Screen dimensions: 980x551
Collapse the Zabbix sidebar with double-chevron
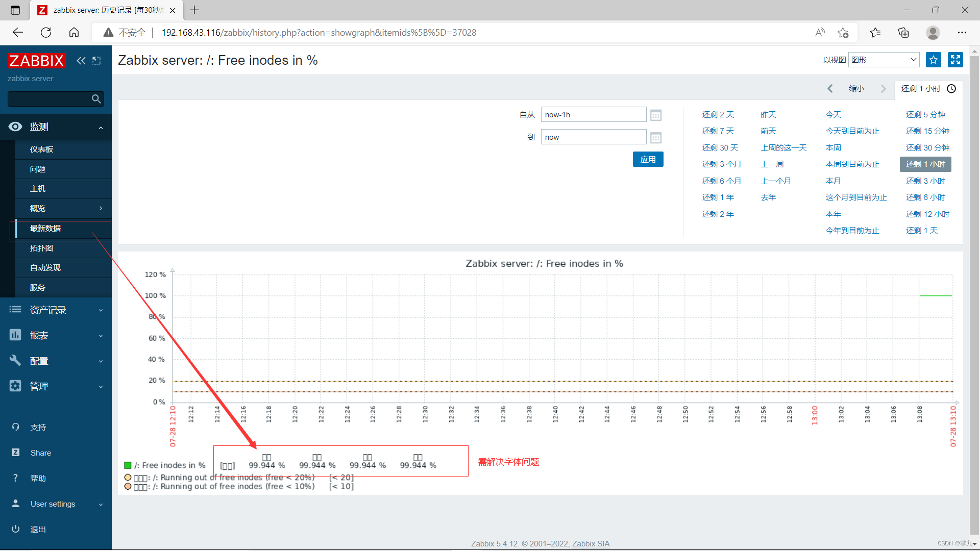(81, 61)
